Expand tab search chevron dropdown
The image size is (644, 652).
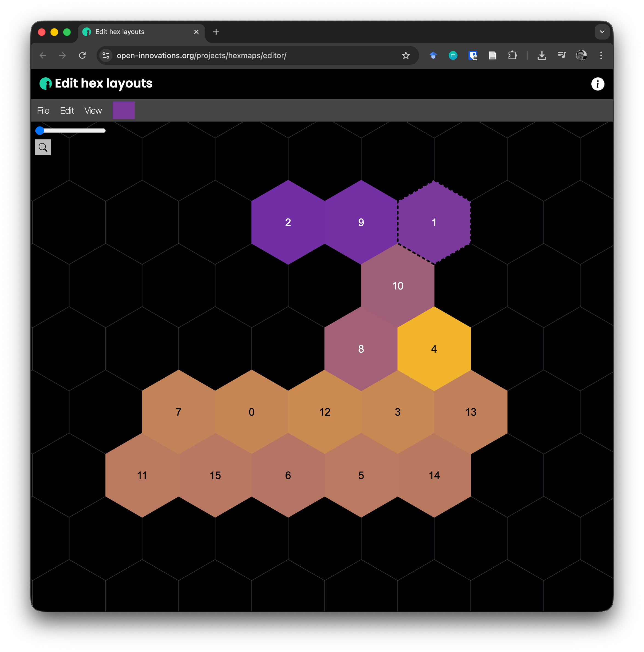click(x=602, y=32)
